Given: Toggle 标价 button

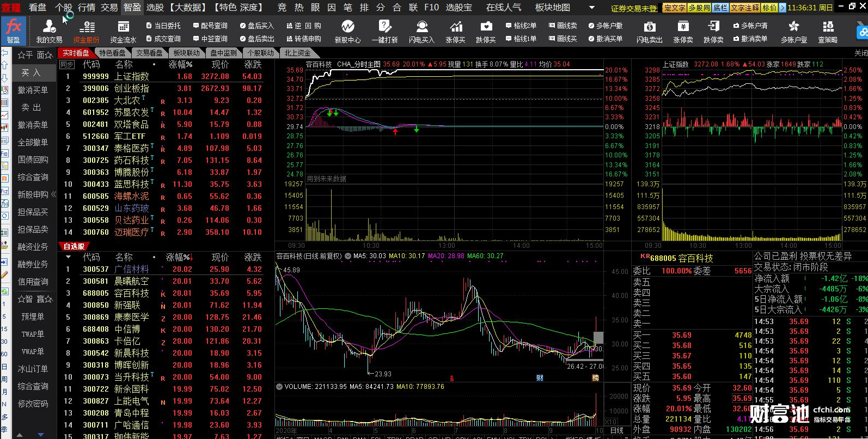Looking at the screenshot, I should [769, 8].
